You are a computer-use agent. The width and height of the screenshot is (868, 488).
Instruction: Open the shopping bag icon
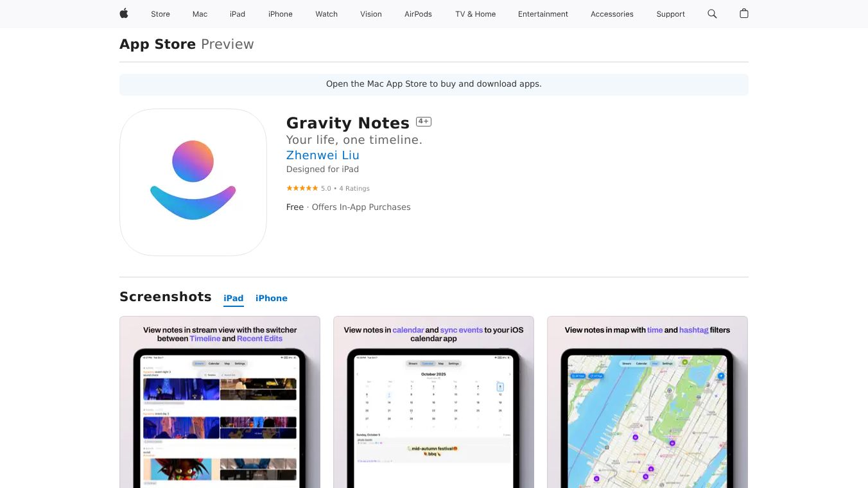(x=744, y=13)
